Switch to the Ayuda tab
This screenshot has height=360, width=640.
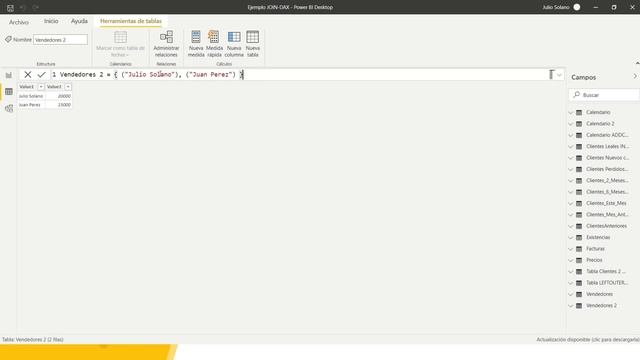(x=79, y=21)
